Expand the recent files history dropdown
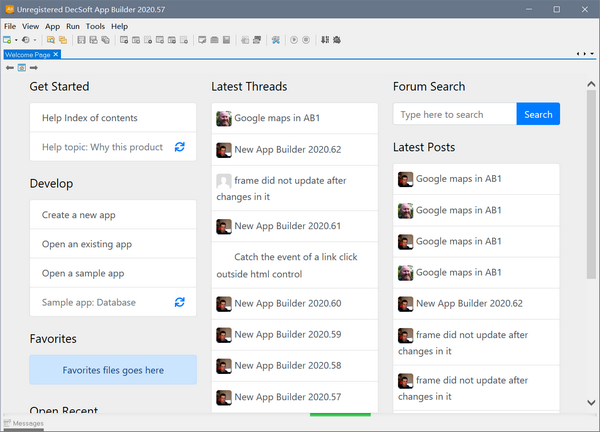Image resolution: width=600 pixels, height=432 pixels. (x=35, y=40)
